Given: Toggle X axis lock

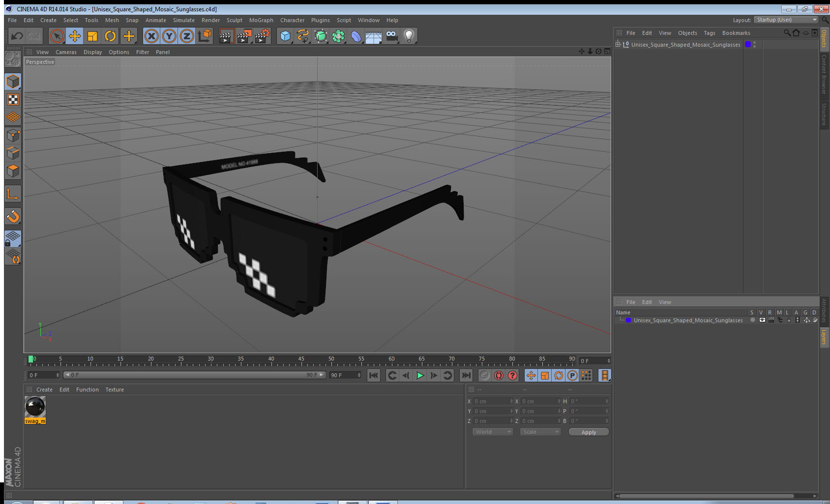Looking at the screenshot, I should 151,36.
